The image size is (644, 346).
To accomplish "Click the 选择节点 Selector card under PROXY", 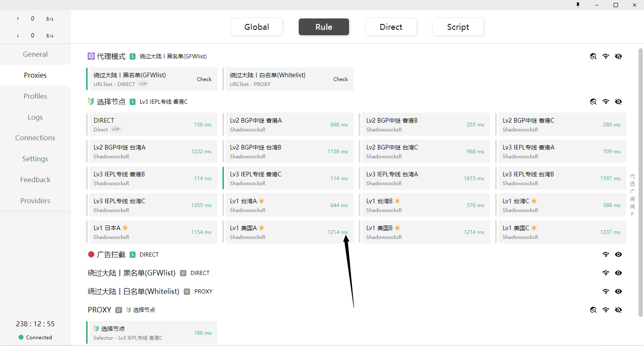I will coord(152,333).
